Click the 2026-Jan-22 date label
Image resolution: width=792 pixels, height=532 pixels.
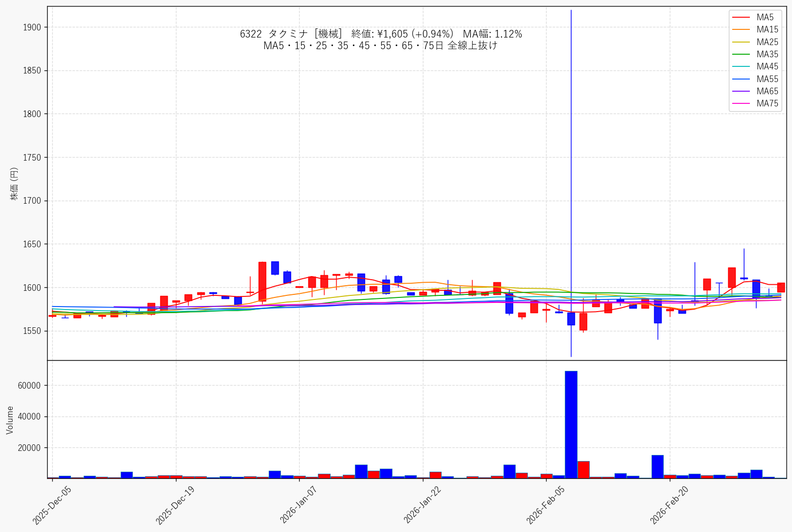(x=423, y=505)
